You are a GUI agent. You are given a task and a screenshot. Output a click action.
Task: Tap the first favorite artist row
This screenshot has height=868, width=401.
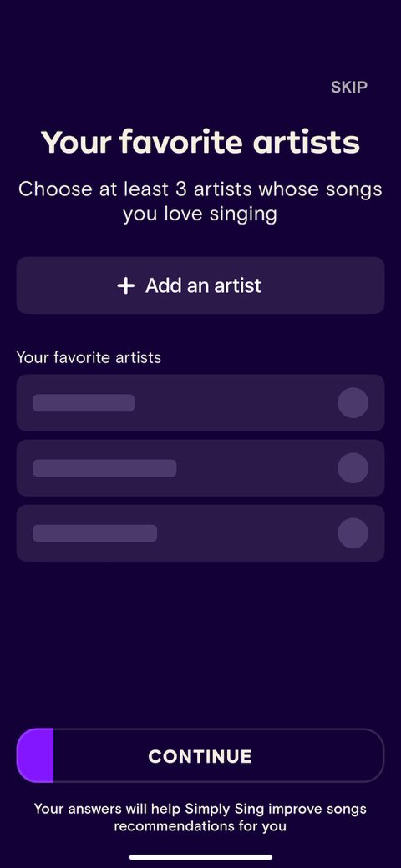[x=200, y=402]
